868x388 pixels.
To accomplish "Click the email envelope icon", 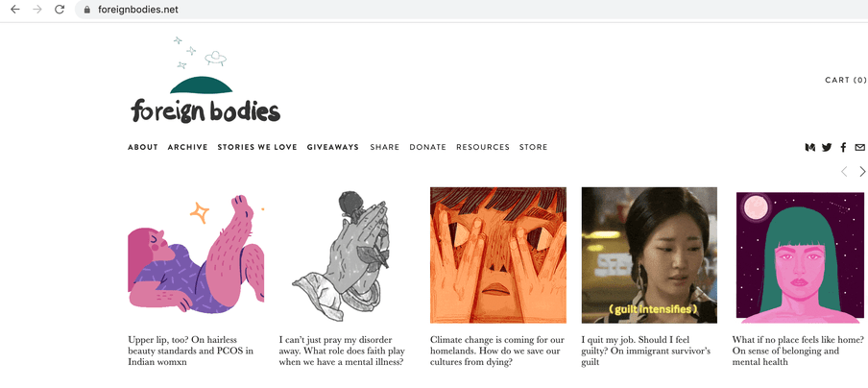I will coord(859,147).
